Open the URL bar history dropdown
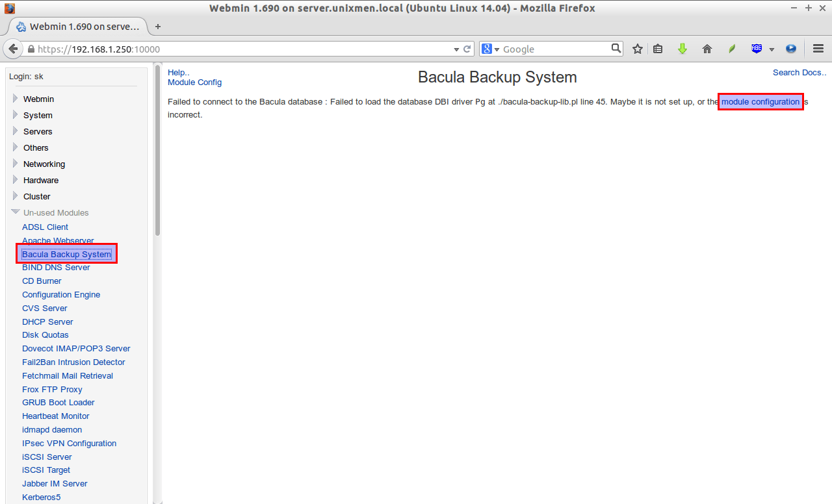 coord(456,49)
